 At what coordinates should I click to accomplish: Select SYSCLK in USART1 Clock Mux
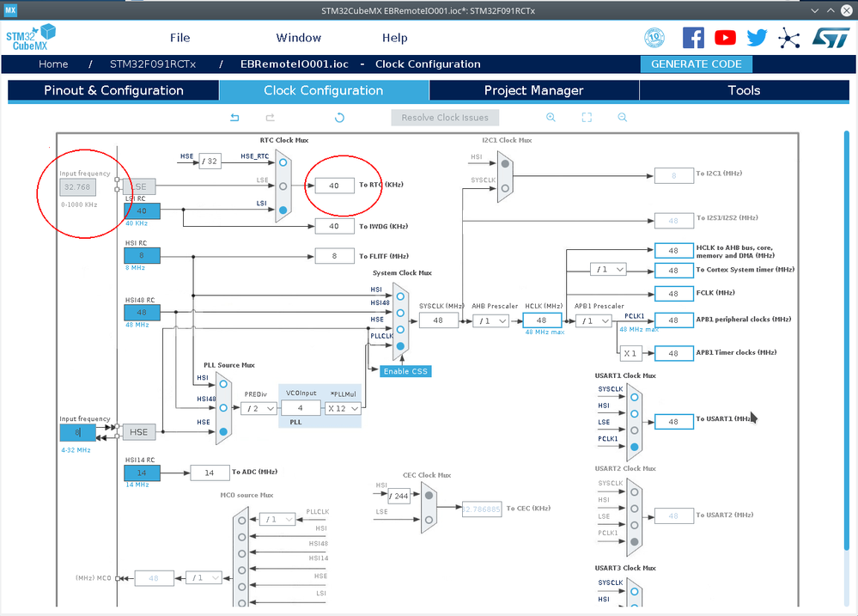point(634,397)
